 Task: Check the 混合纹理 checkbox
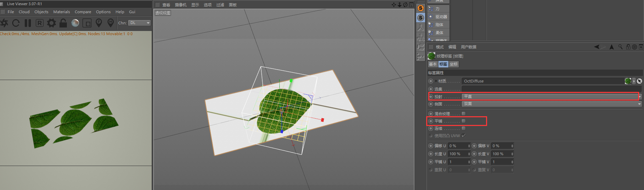pyautogui.click(x=463, y=113)
